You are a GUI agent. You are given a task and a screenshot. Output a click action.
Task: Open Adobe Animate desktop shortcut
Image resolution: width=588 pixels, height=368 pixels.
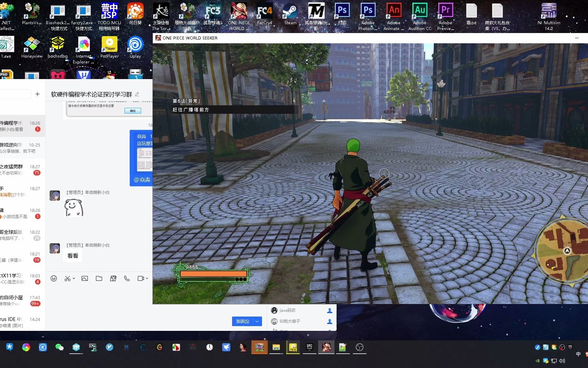394,16
